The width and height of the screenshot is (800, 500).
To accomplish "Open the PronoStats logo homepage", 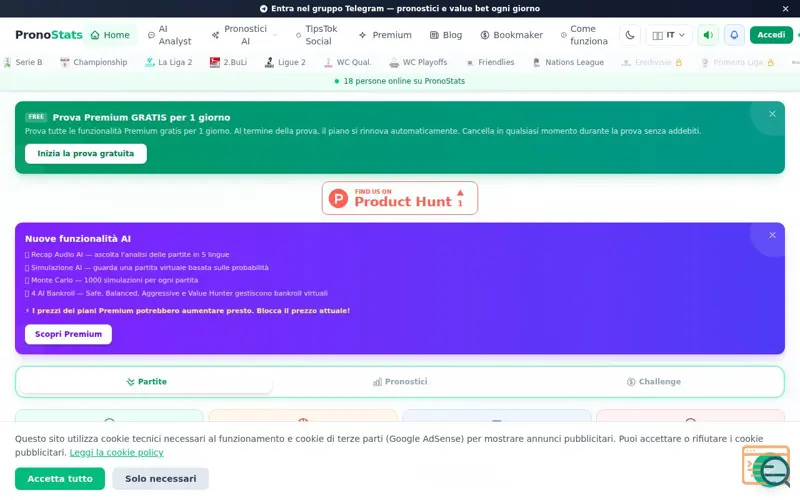I will (48, 35).
